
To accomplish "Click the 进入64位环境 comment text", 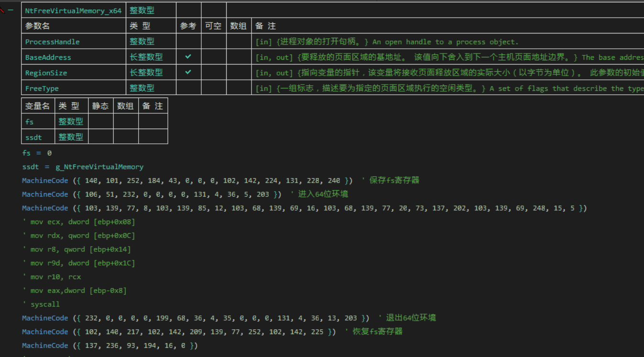I will click(x=323, y=194).
